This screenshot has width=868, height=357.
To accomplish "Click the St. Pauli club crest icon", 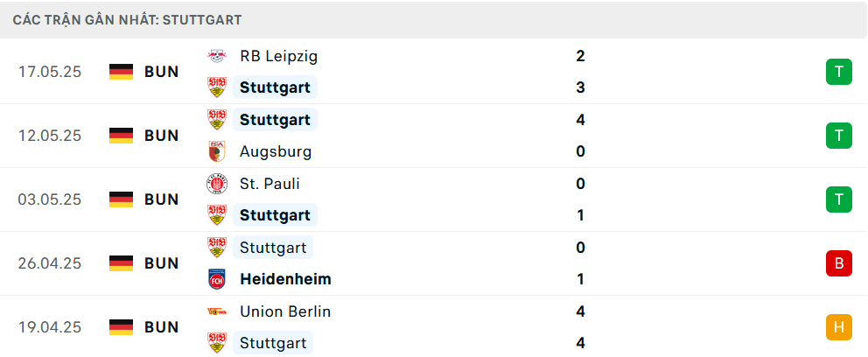I will (x=216, y=184).
